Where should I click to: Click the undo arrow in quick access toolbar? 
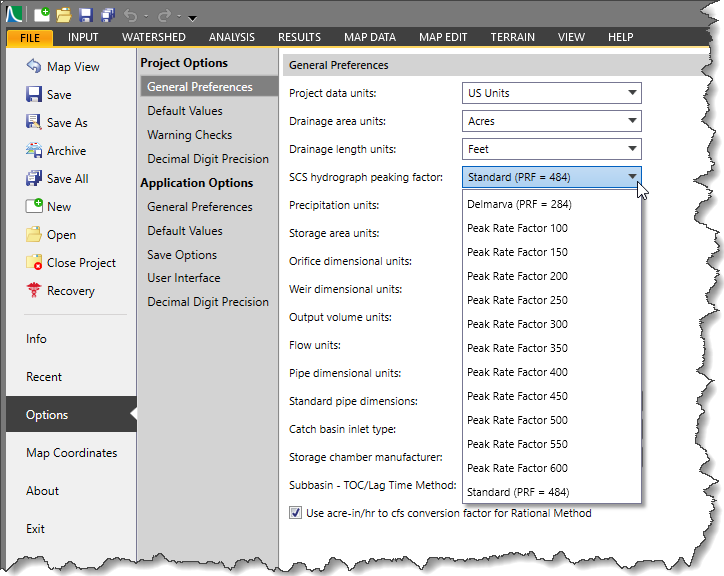tap(132, 15)
